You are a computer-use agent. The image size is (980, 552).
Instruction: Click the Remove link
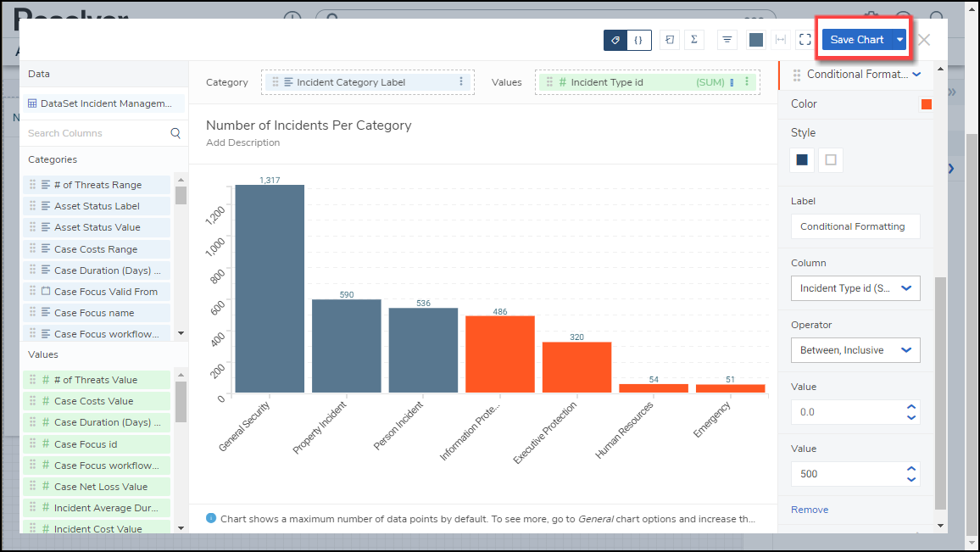click(x=809, y=510)
